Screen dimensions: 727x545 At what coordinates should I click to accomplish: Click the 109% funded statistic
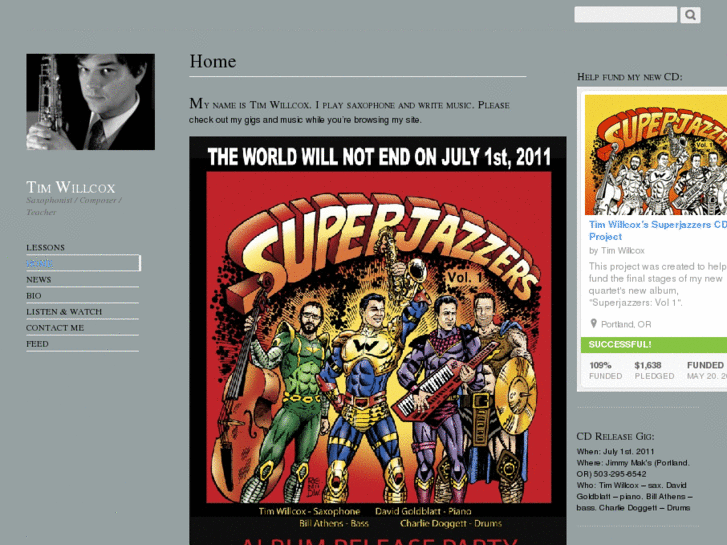click(x=606, y=370)
